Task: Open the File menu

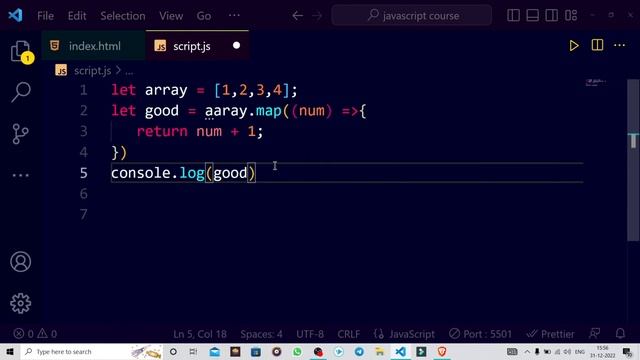Action: coord(45,16)
